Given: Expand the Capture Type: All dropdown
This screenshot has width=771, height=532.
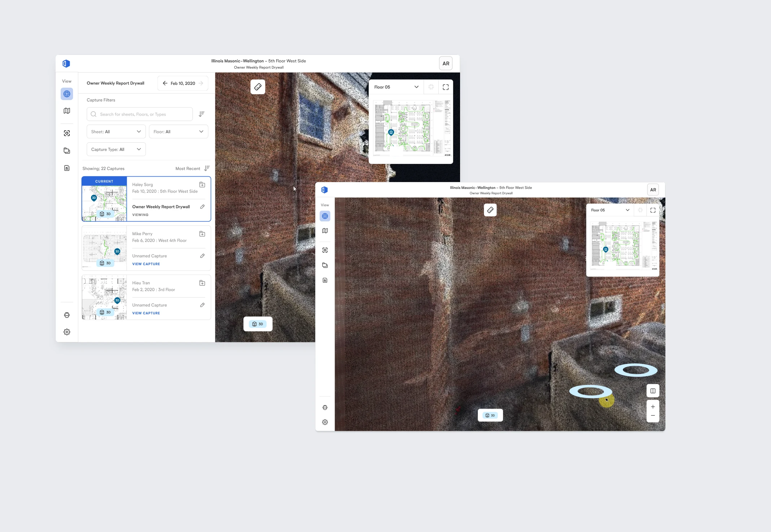Looking at the screenshot, I should (x=116, y=150).
